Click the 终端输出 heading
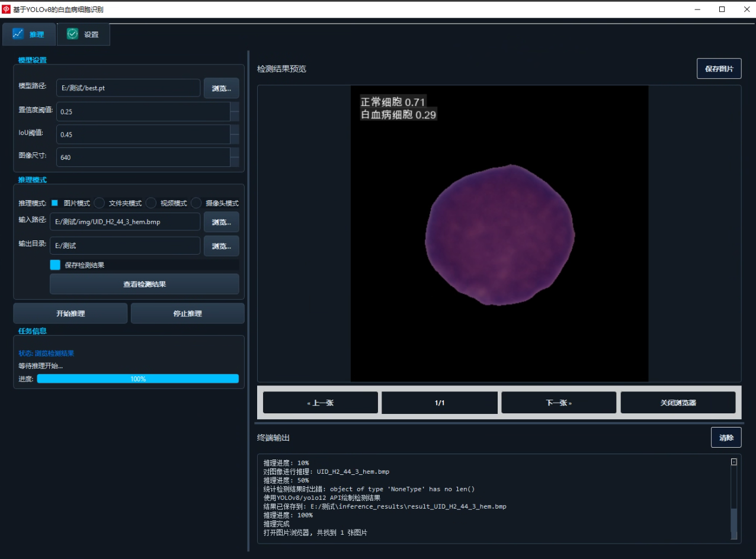 (274, 438)
